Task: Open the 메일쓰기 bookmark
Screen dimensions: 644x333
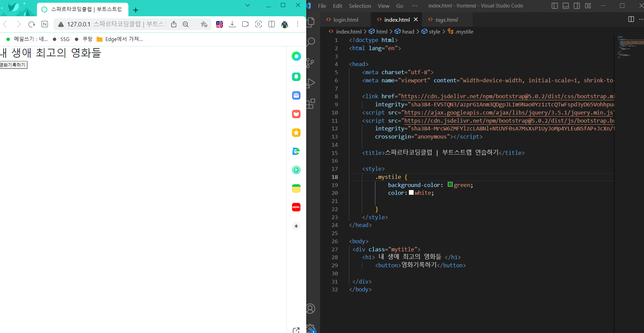Action: click(27, 39)
